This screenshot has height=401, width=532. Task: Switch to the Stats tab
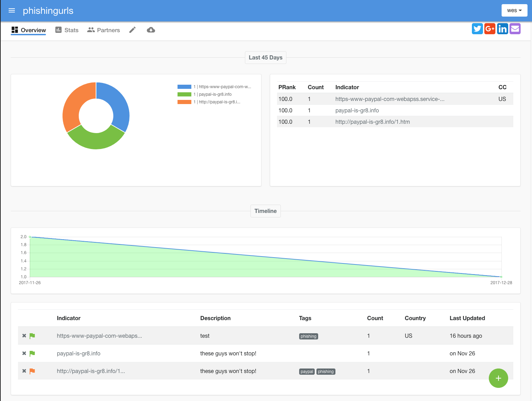coord(67,30)
